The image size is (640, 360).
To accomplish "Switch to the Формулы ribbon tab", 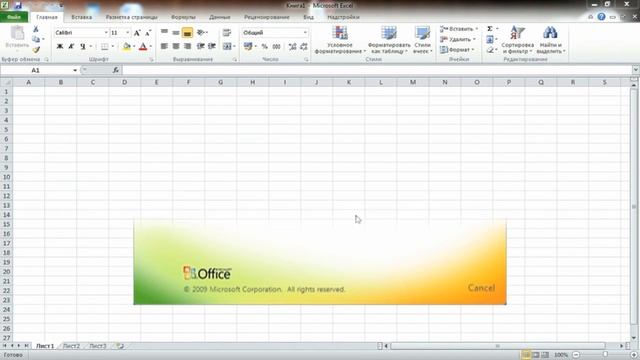I will (x=183, y=17).
